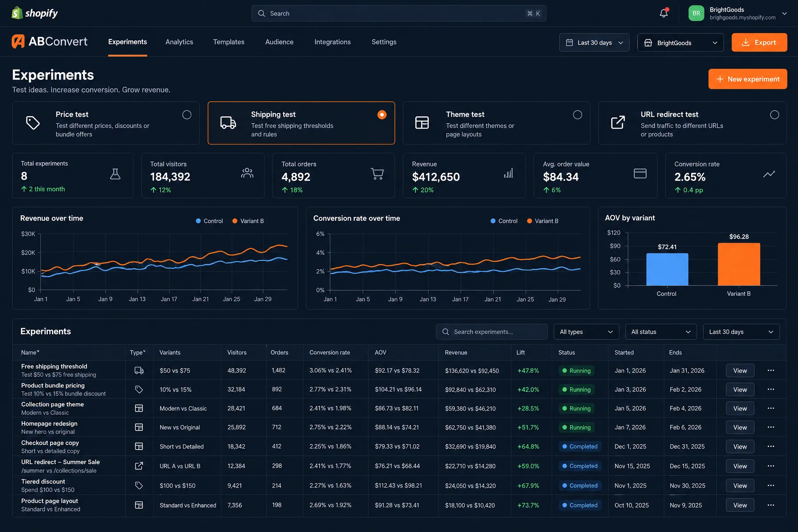Select the Theme test radio button
The image size is (798, 532).
(578, 115)
